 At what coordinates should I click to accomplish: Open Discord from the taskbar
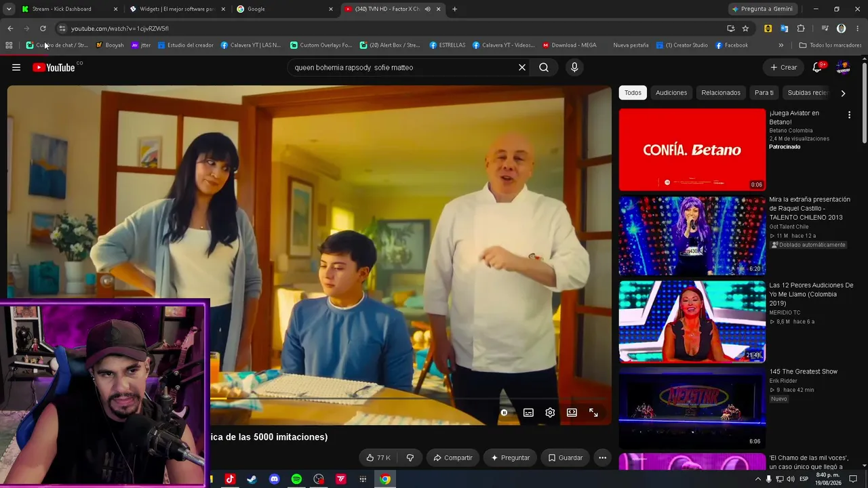(274, 479)
